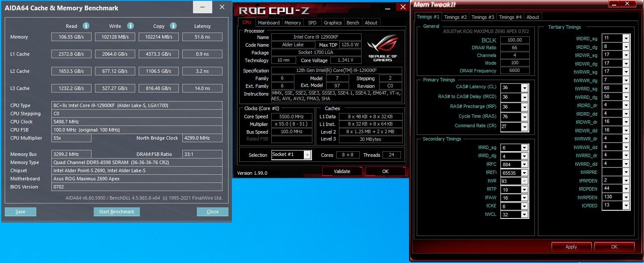The height and width of the screenshot is (263, 644).
Task: Click North Bridge Clock 4299.0 MHz value
Action: pos(202,138)
